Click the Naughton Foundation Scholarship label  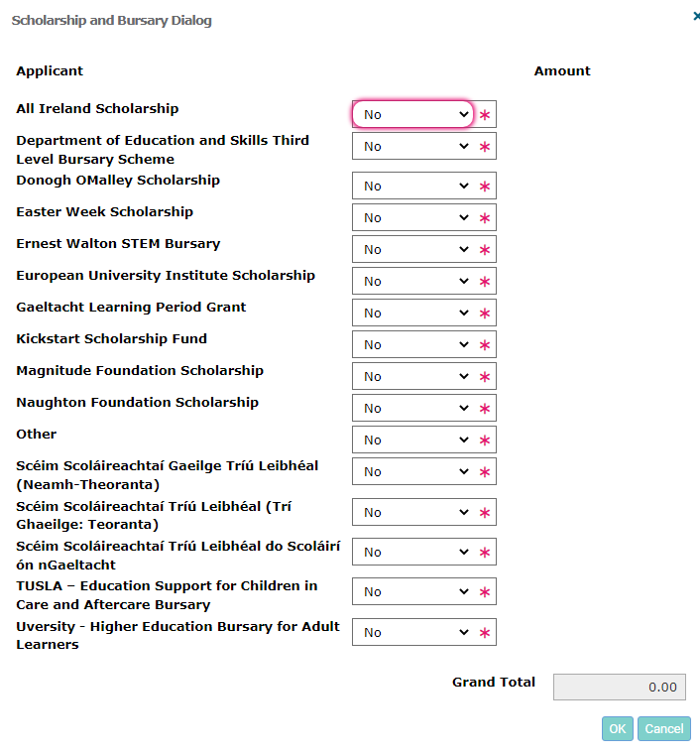coord(138,403)
